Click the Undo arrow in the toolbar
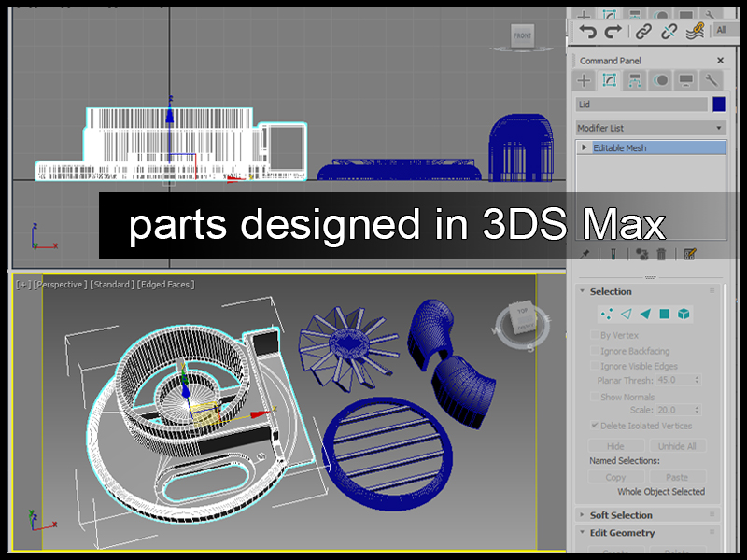Image resolution: width=747 pixels, height=560 pixels. coord(587,32)
